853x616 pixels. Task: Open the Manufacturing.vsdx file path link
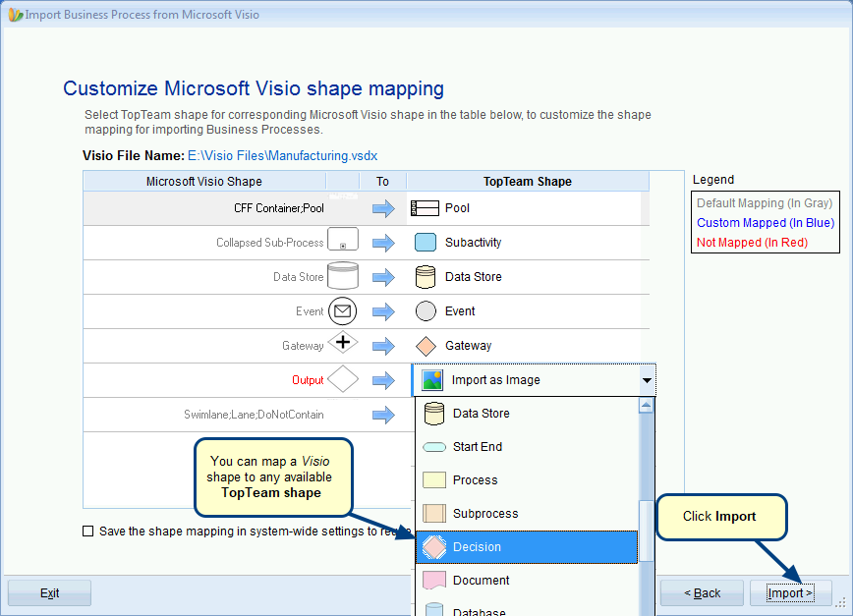click(282, 155)
